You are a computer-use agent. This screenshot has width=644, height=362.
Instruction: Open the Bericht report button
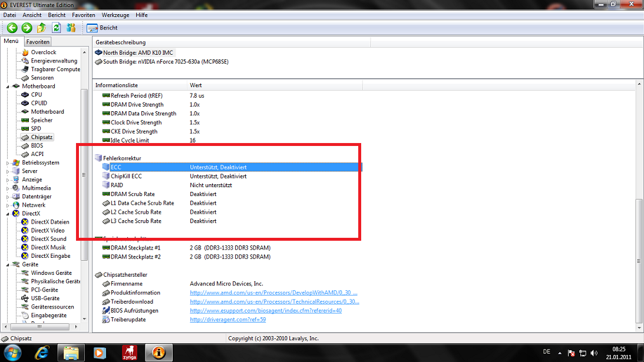(102, 28)
